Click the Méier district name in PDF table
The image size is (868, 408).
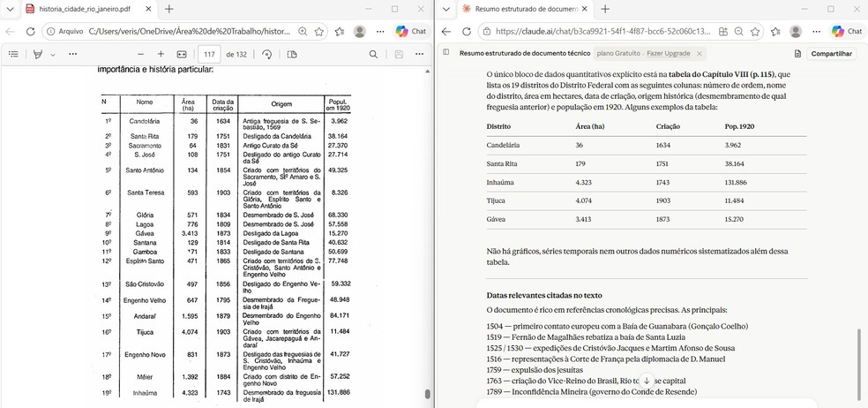point(145,377)
